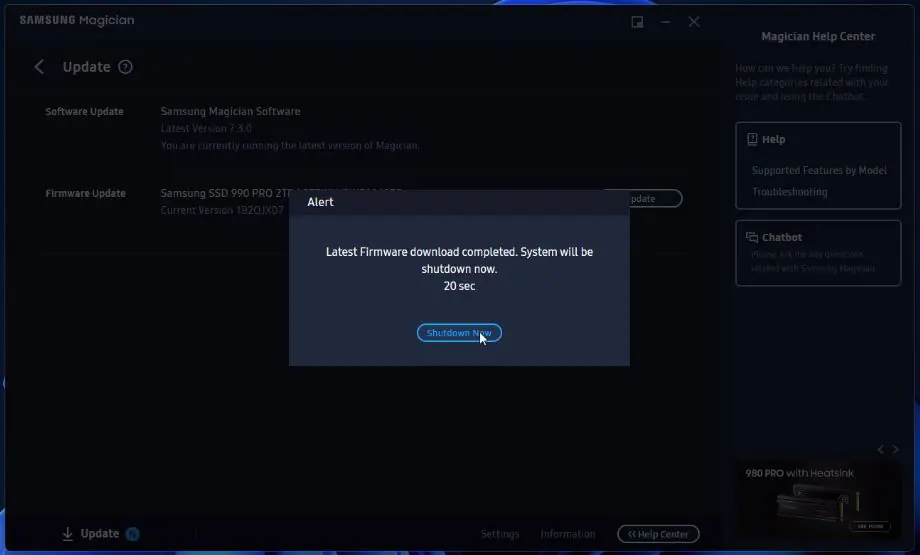
Task: Collapse the Help Center panel
Action: (658, 534)
